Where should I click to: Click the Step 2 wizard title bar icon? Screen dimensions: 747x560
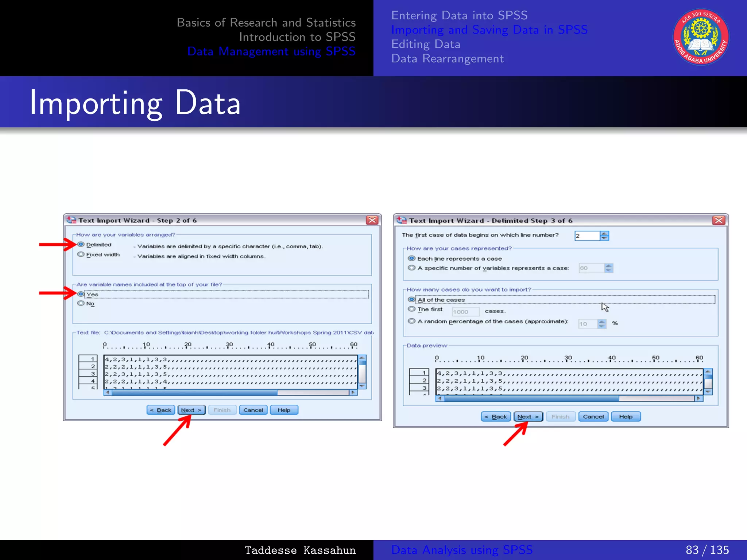[71, 220]
